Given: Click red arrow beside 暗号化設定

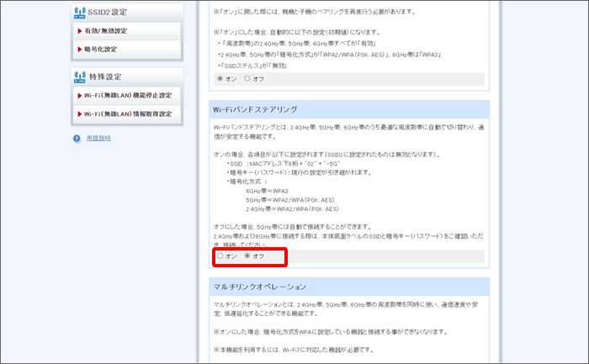Looking at the screenshot, I should pos(80,49).
